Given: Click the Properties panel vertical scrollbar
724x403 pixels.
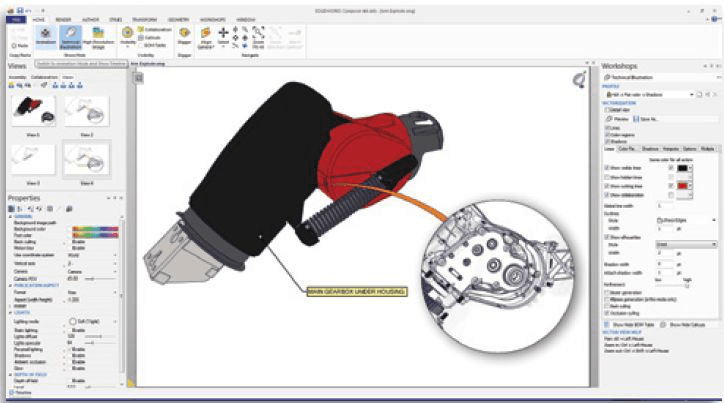Looking at the screenshot, I should (121, 298).
